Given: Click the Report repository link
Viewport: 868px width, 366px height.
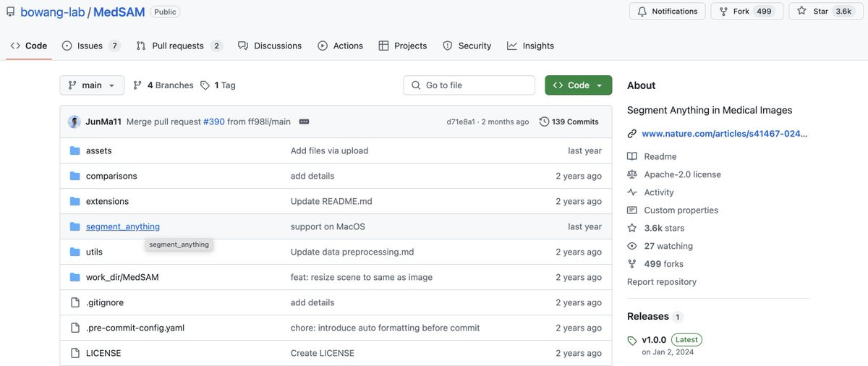Looking at the screenshot, I should [662, 282].
